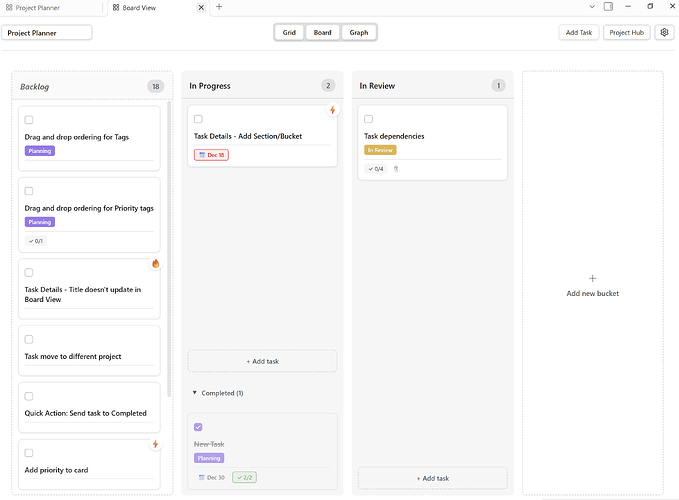Click lightning icon on Add priority to card

click(x=156, y=444)
